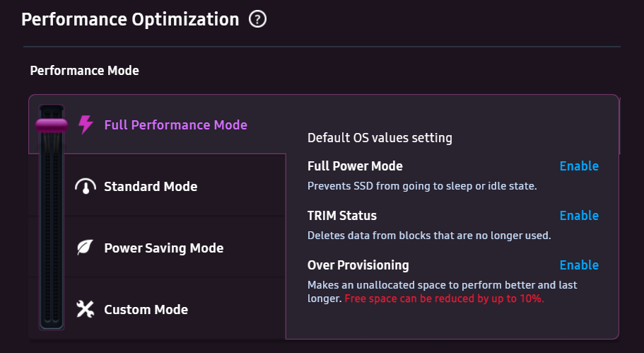This screenshot has height=353, width=644.
Task: Toggle TRIM Status Enable link
Action: pyautogui.click(x=579, y=216)
